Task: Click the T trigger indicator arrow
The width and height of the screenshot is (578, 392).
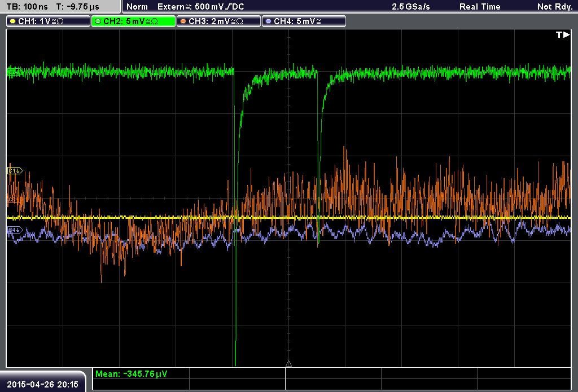Action: tap(563, 34)
